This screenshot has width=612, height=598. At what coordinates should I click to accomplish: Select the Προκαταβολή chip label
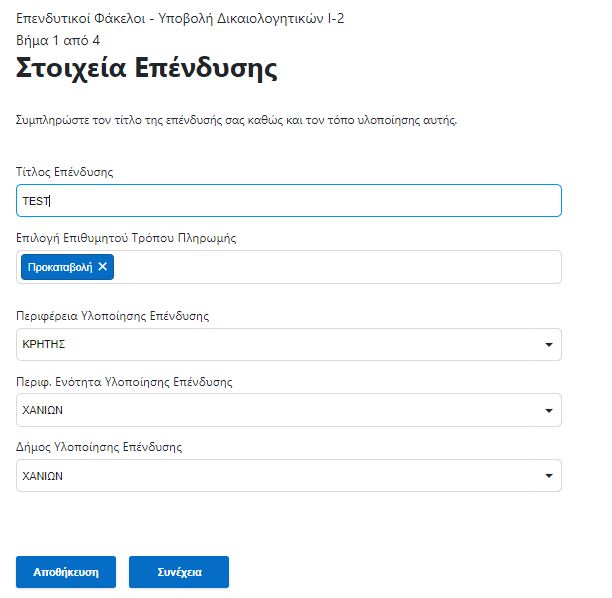click(x=60, y=267)
